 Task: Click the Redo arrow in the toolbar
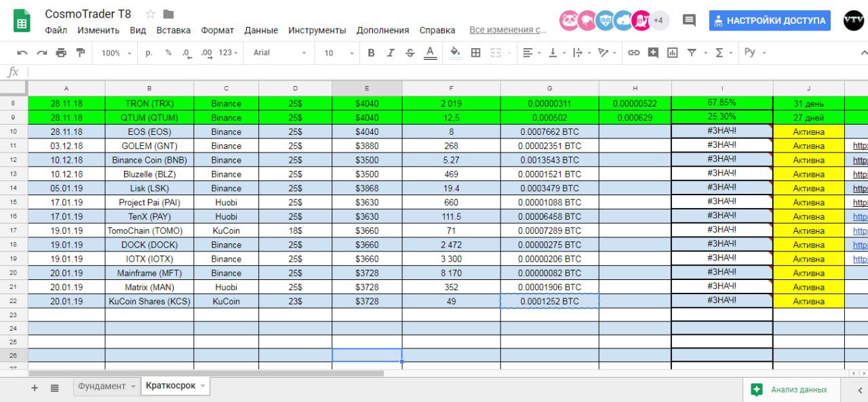[x=42, y=53]
